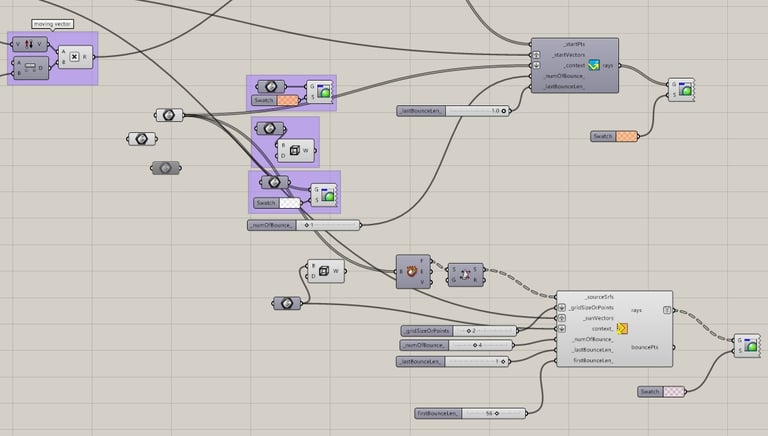This screenshot has height=436, width=768.
Task: Select Custom Preview component in white swatch group
Action: pos(324,194)
